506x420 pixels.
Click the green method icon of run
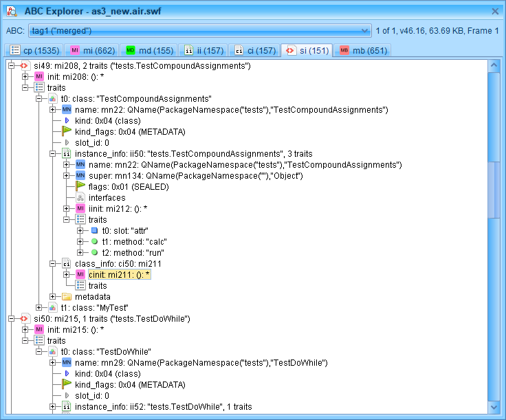(x=95, y=252)
